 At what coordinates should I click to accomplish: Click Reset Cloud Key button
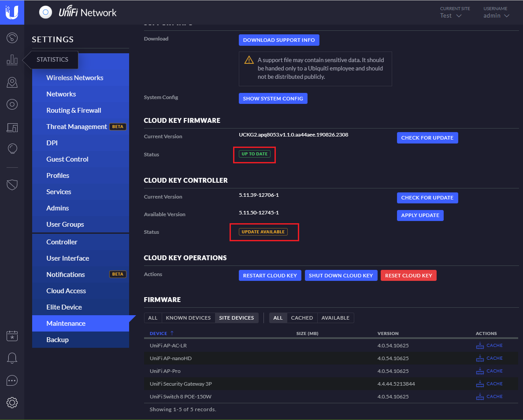pyautogui.click(x=408, y=276)
